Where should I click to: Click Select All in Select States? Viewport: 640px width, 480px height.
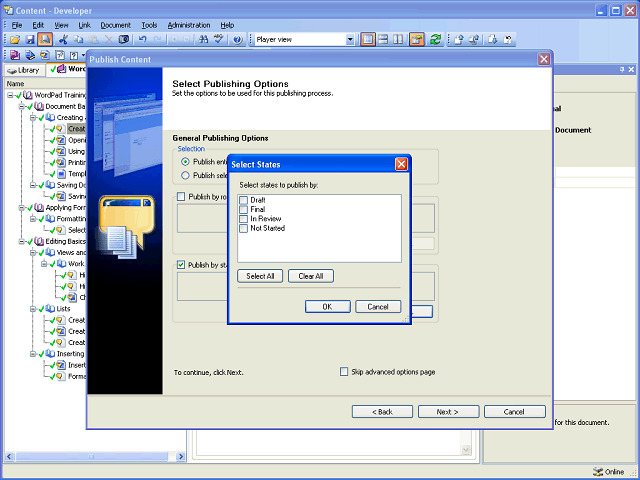point(260,276)
